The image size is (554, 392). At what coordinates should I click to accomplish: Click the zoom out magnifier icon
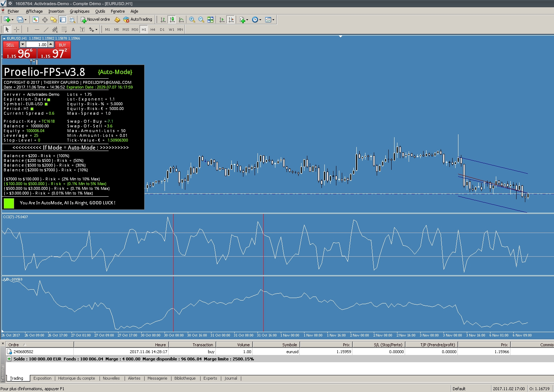tap(201, 20)
